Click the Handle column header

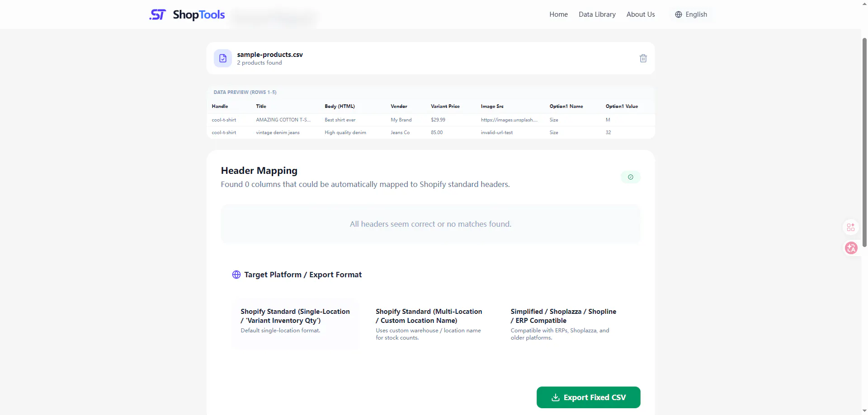(220, 106)
